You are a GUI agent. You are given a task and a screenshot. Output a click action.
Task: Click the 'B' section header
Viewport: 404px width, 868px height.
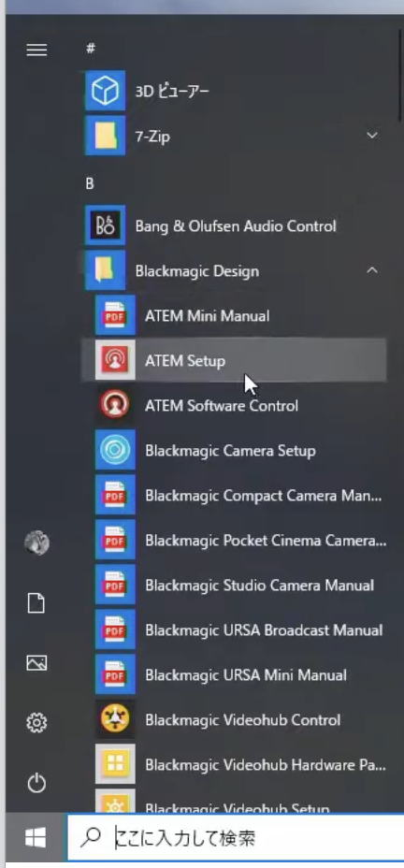point(90,183)
